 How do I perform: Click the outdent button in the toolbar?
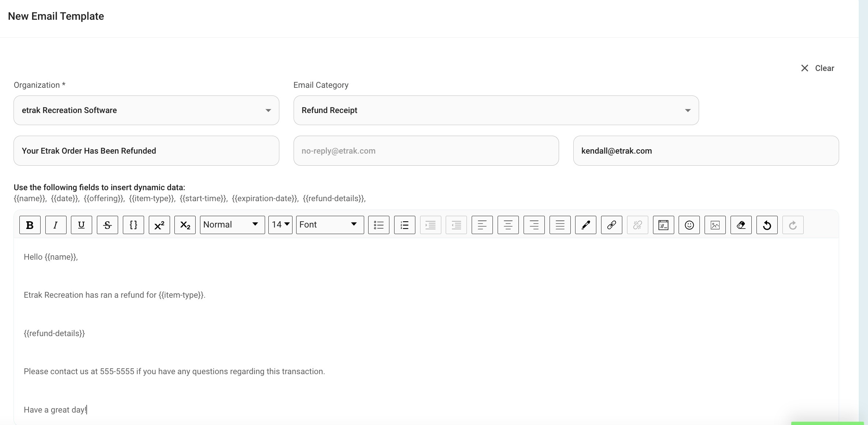tap(456, 225)
